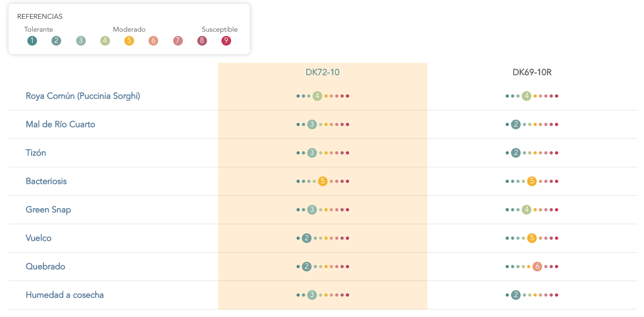
Task: Click legend swatch number 1 (Tolerante)
Action: coord(32,41)
